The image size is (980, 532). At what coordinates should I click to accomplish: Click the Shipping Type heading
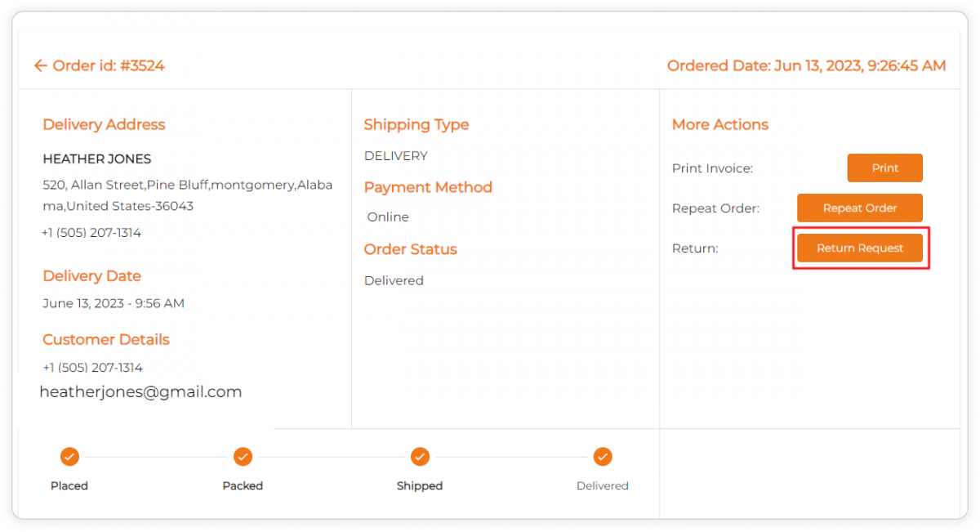[x=416, y=124]
